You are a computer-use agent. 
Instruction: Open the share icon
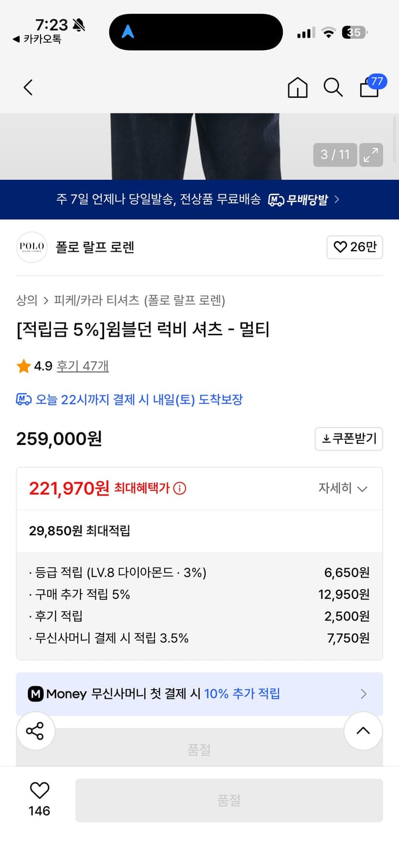pyautogui.click(x=35, y=731)
